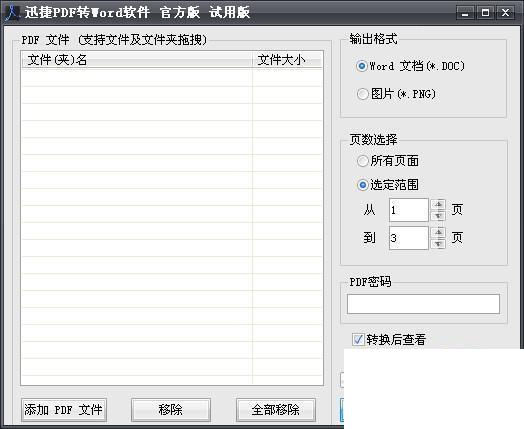Click the 到 end page number field
Screen dimensions: 524x429
point(408,238)
